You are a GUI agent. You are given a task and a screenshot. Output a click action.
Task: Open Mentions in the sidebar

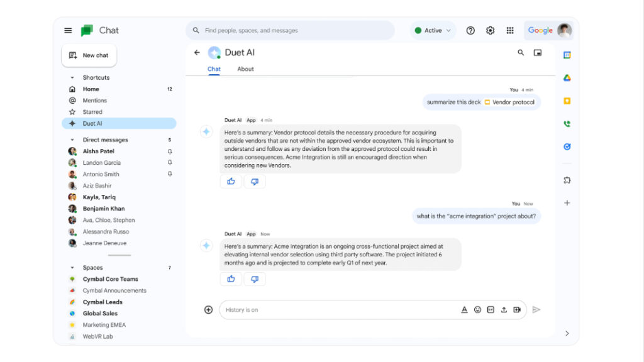[x=119, y=101]
